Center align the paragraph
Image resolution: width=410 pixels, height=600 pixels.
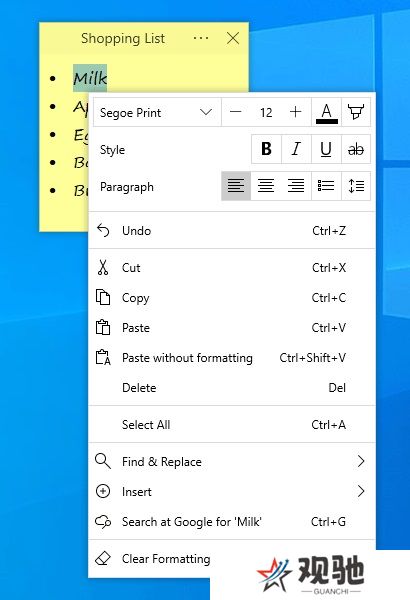coord(266,186)
